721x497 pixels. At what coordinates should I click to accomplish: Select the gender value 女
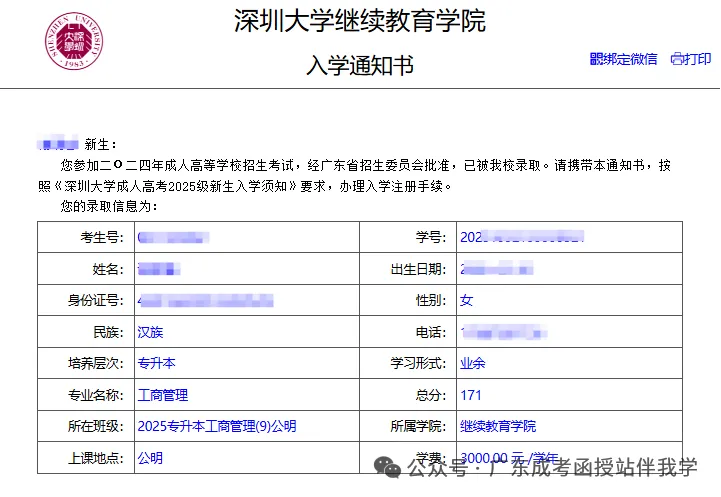coord(467,300)
